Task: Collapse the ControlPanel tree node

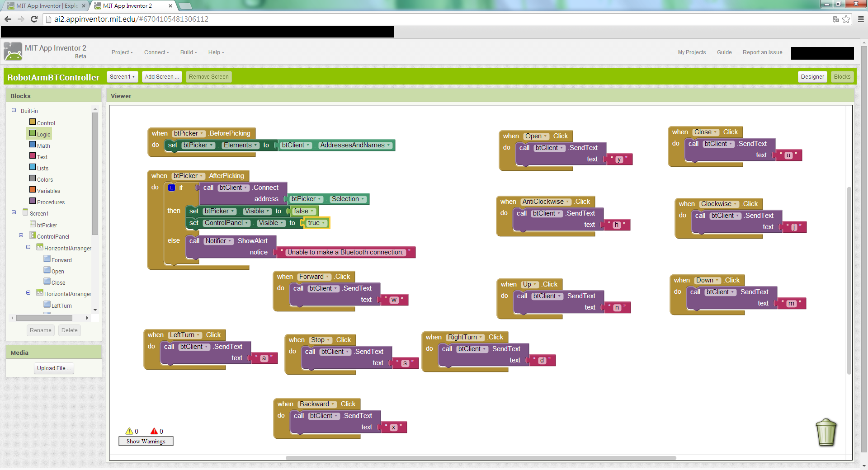Action: pyautogui.click(x=21, y=235)
